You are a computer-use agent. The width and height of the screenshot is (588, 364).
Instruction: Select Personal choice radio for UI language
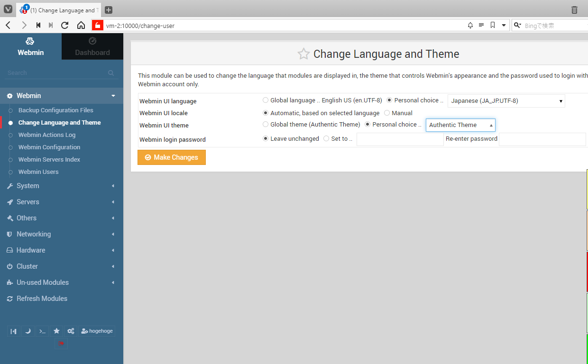click(x=389, y=100)
